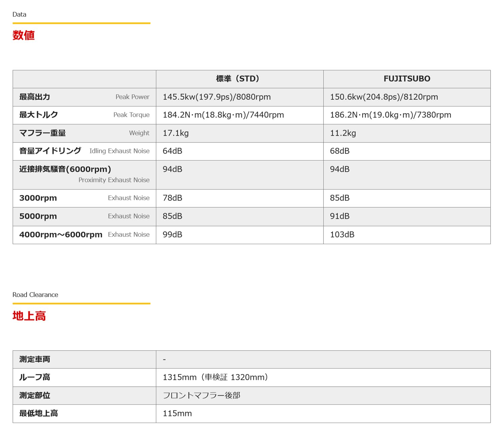Click the 最低地上高 row label
The image size is (504, 438).
point(39,413)
